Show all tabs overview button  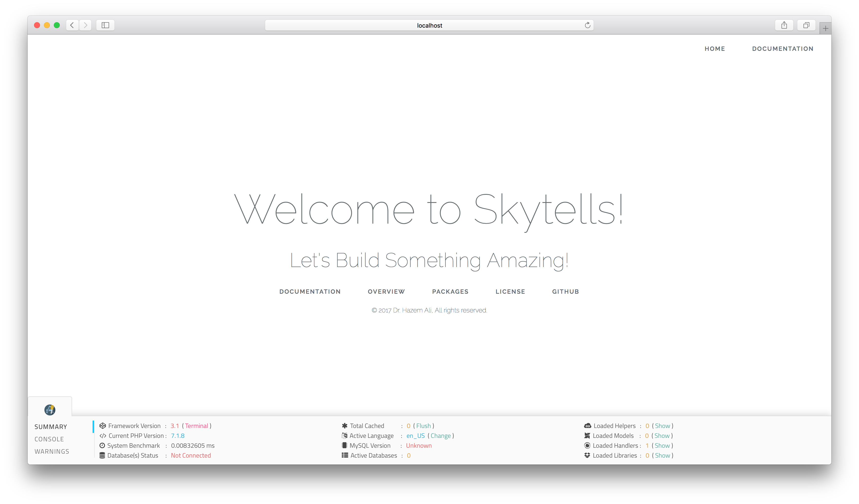[806, 25]
